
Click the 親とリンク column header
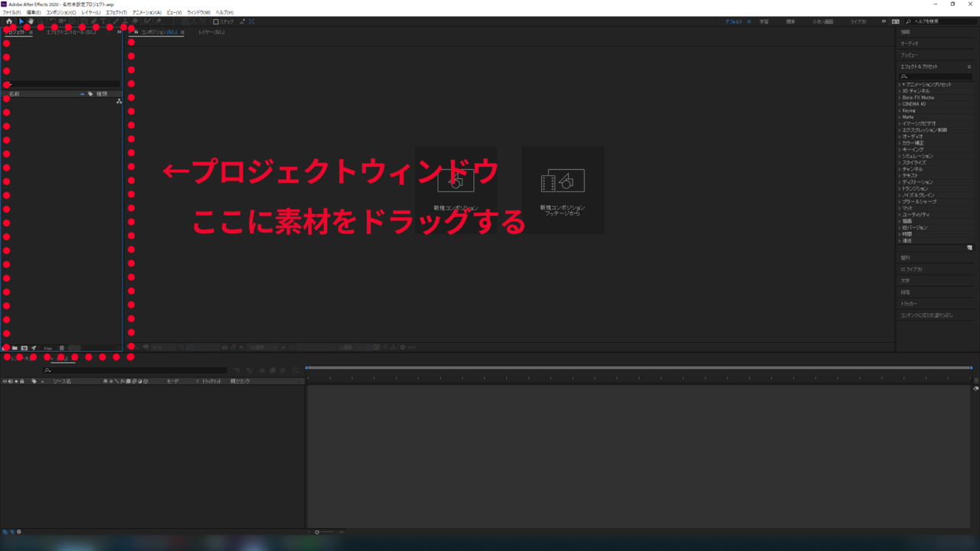pyautogui.click(x=240, y=381)
